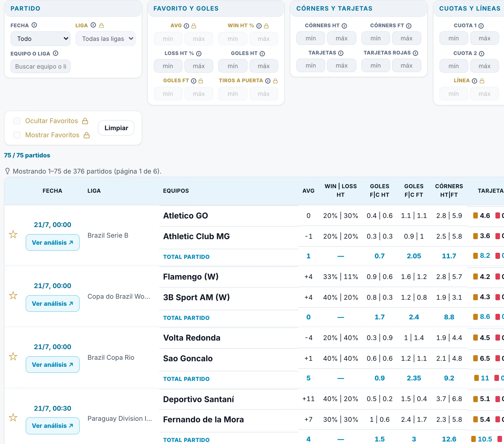The image size is (504, 444).
Task: Click the GOLES HT mín field
Action: 233,66
